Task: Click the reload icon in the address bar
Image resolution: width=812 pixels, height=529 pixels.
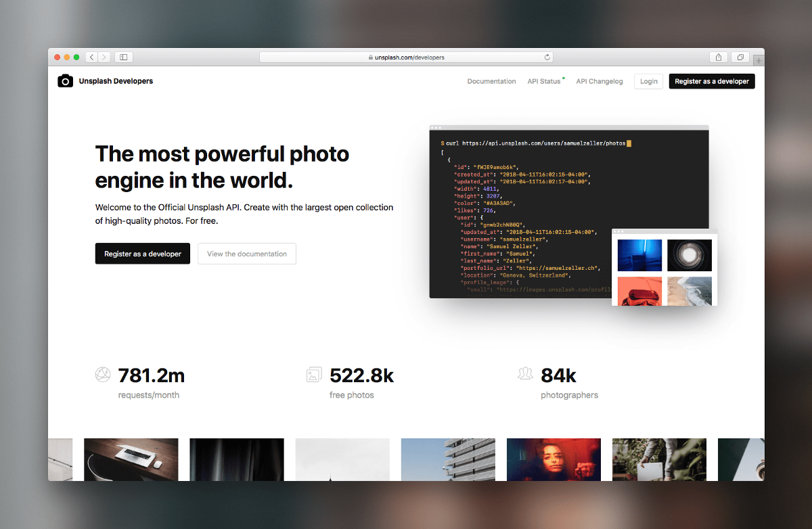Action: pyautogui.click(x=547, y=57)
